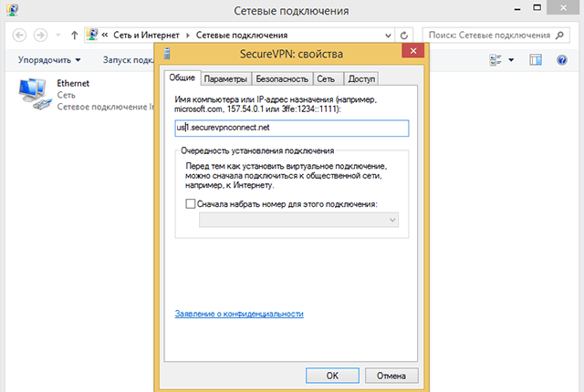This screenshot has height=392, width=584.
Task: Switch to the Доступ tab
Action: [x=361, y=78]
